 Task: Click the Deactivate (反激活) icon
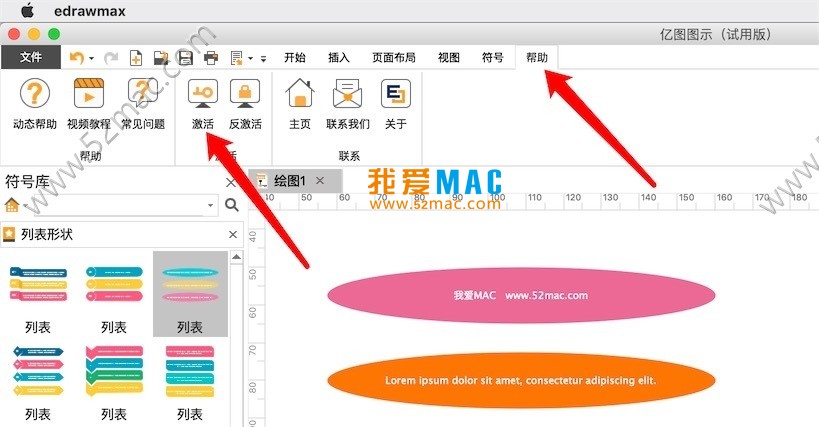tap(245, 94)
